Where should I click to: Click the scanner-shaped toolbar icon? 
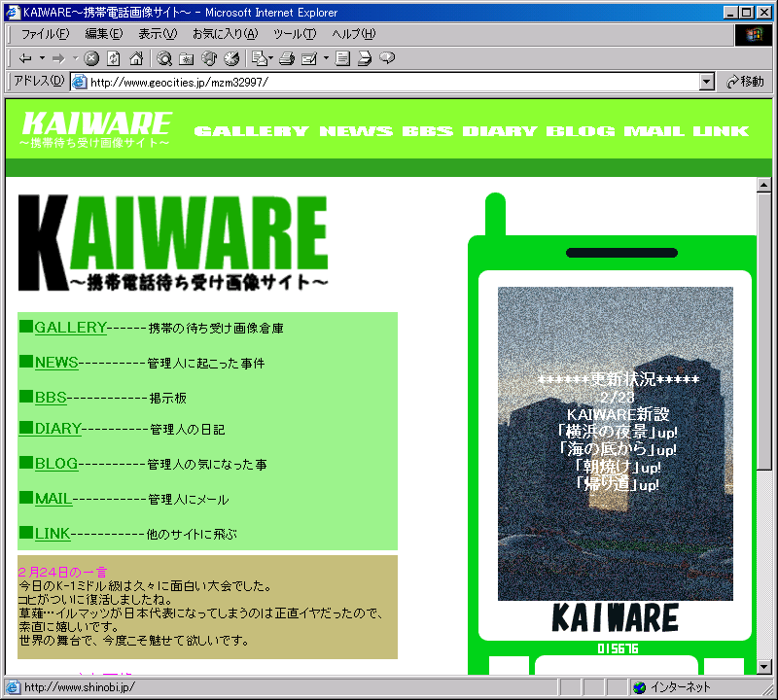tap(365, 58)
